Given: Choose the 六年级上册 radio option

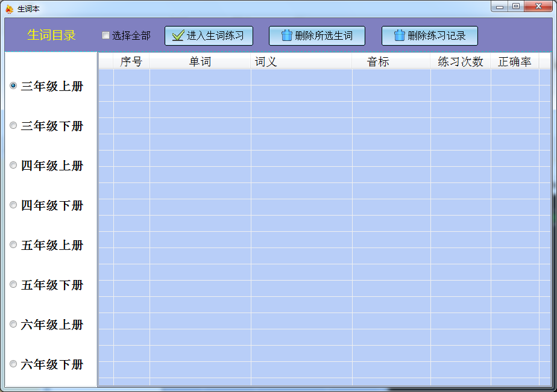Looking at the screenshot, I should 13,325.
